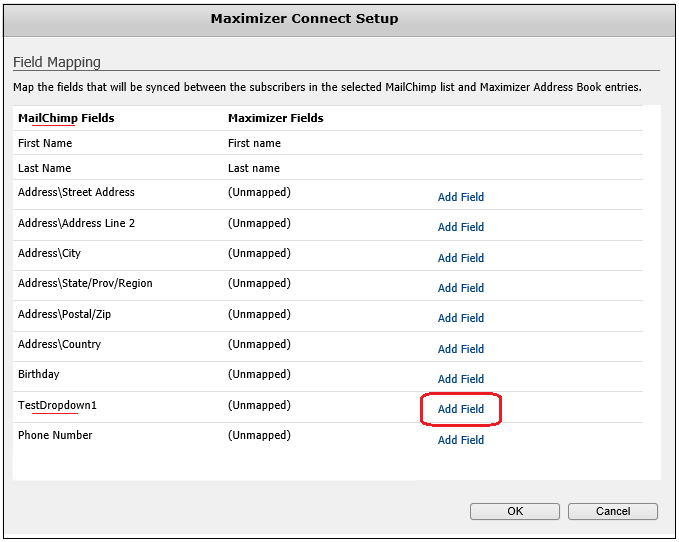Viewport: 679px width, 542px height.
Task: Select 'Address\State/Prov/Region' field label
Action: (x=85, y=283)
